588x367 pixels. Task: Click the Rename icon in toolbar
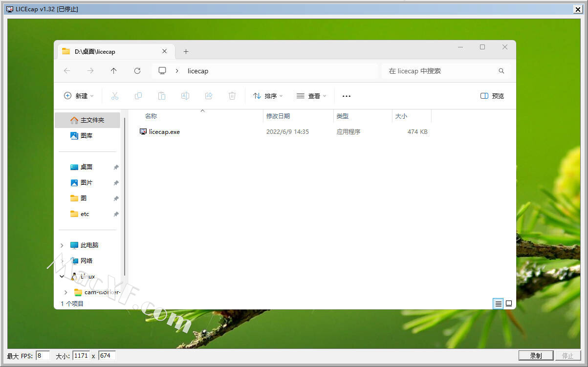click(x=185, y=96)
